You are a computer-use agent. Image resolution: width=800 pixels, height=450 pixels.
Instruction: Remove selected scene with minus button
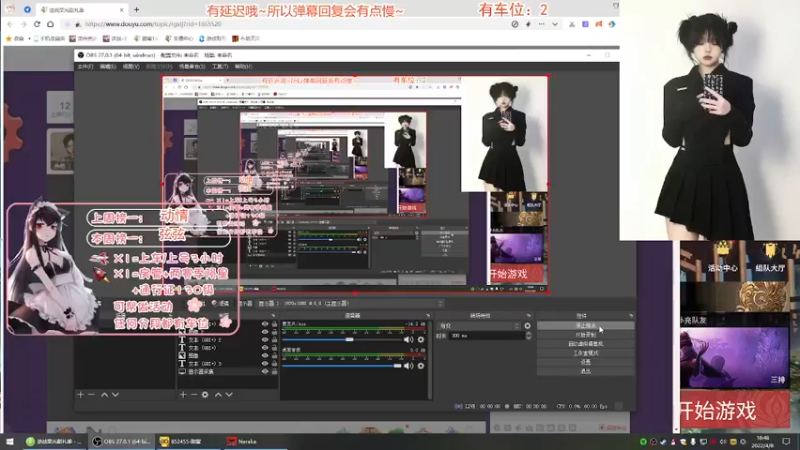(x=91, y=394)
